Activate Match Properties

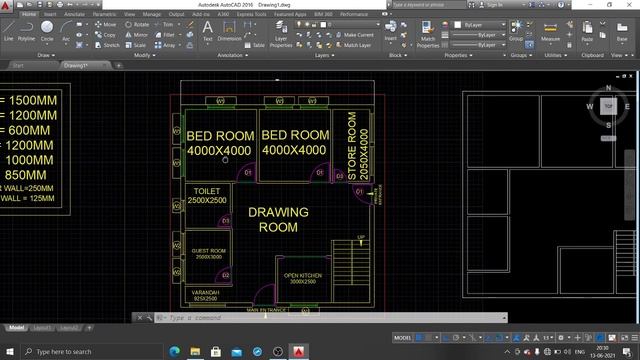coord(427,34)
